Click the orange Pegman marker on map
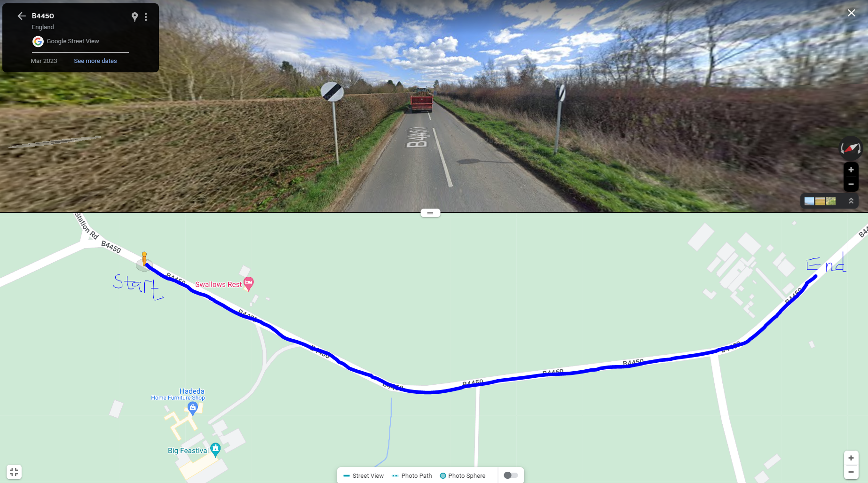Viewport: 868px width, 483px height. 144,259
